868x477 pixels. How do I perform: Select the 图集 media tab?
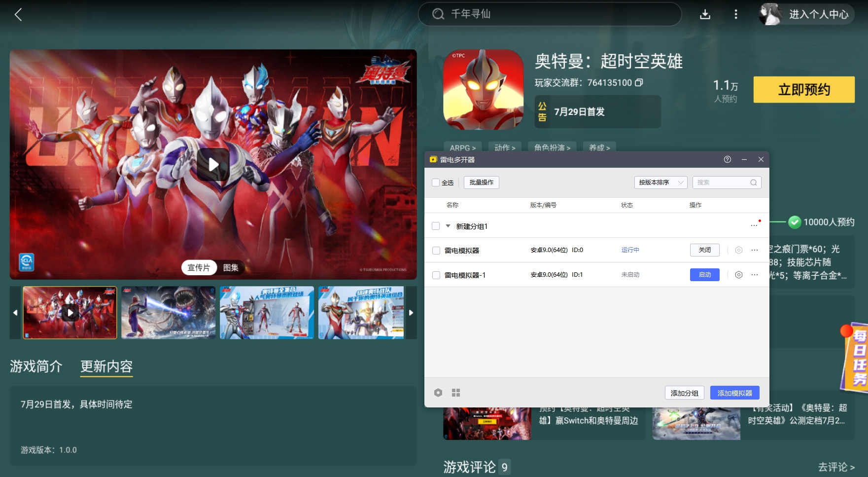(x=231, y=267)
